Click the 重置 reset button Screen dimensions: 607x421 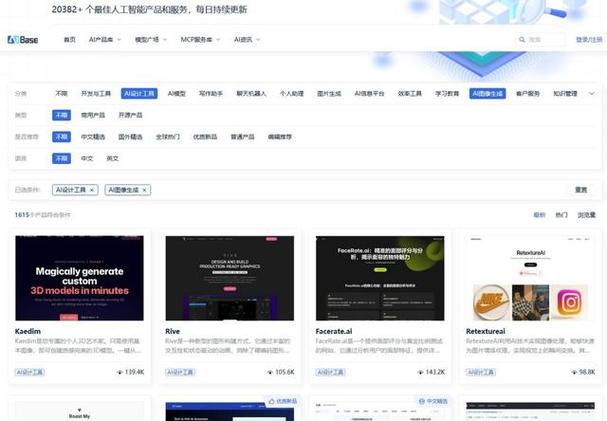click(581, 190)
